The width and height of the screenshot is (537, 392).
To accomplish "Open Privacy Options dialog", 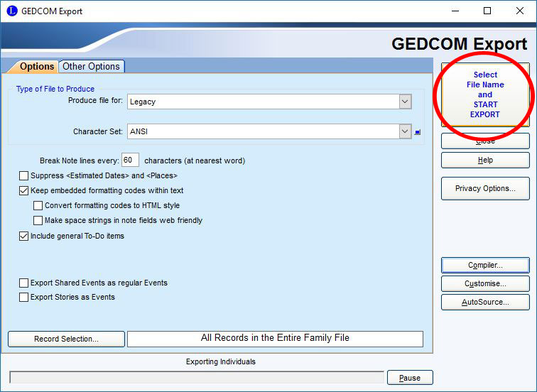I will (485, 188).
